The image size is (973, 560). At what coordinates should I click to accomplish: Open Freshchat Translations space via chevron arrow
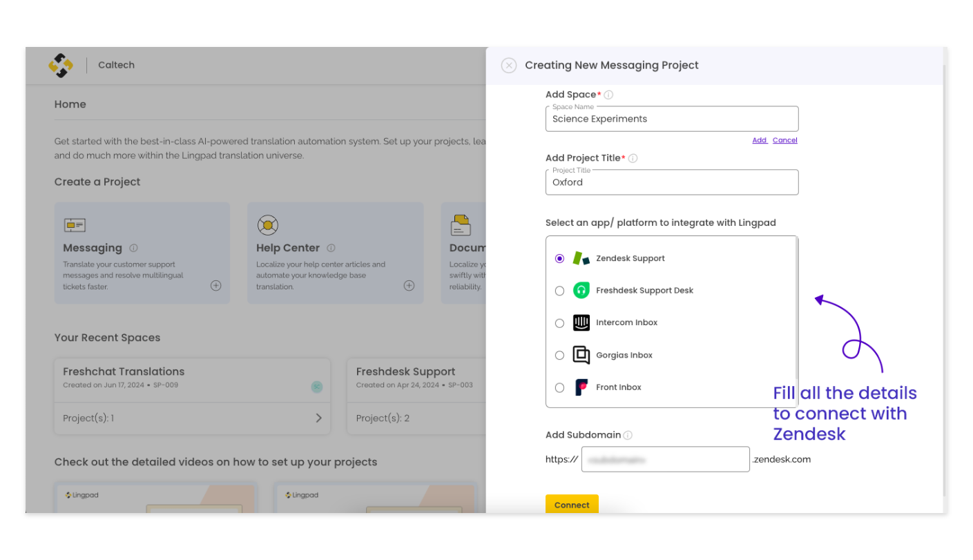click(x=318, y=418)
